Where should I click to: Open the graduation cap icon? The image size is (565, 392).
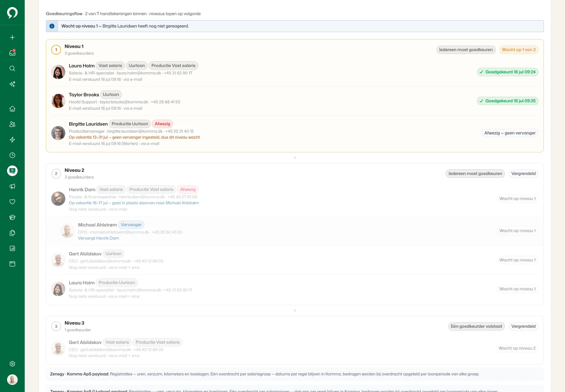(12, 217)
